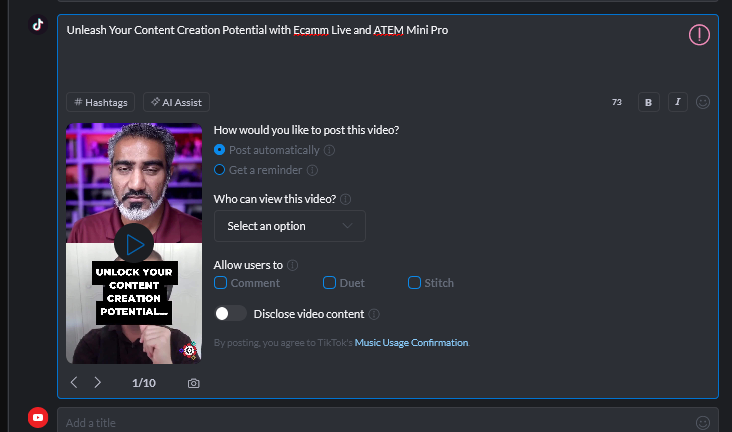Check the Stitch checkbox
Screen dimensions: 732x432
coord(414,283)
